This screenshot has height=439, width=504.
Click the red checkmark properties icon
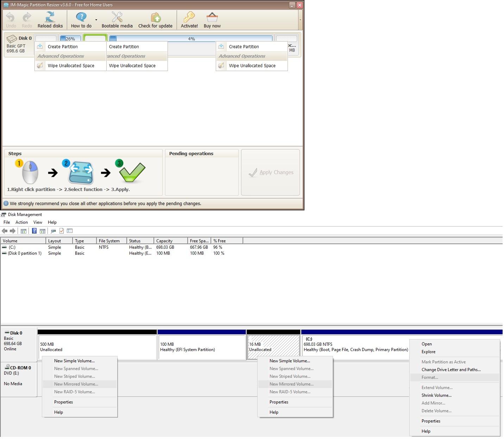click(62, 231)
